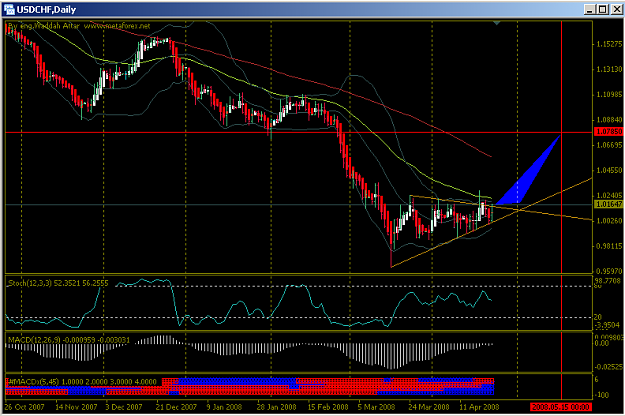Click the 1.08840 price scale value
Image resolution: width=625 pixels, height=416 pixels.
609,120
